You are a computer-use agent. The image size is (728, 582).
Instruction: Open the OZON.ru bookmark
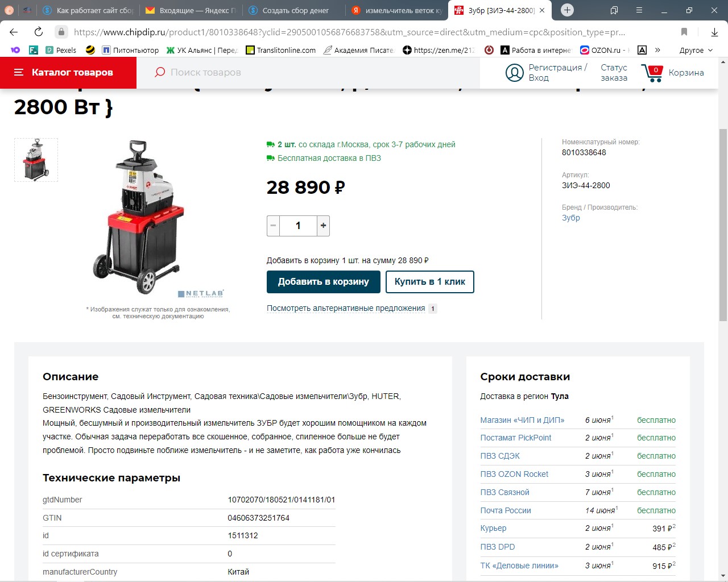point(605,50)
